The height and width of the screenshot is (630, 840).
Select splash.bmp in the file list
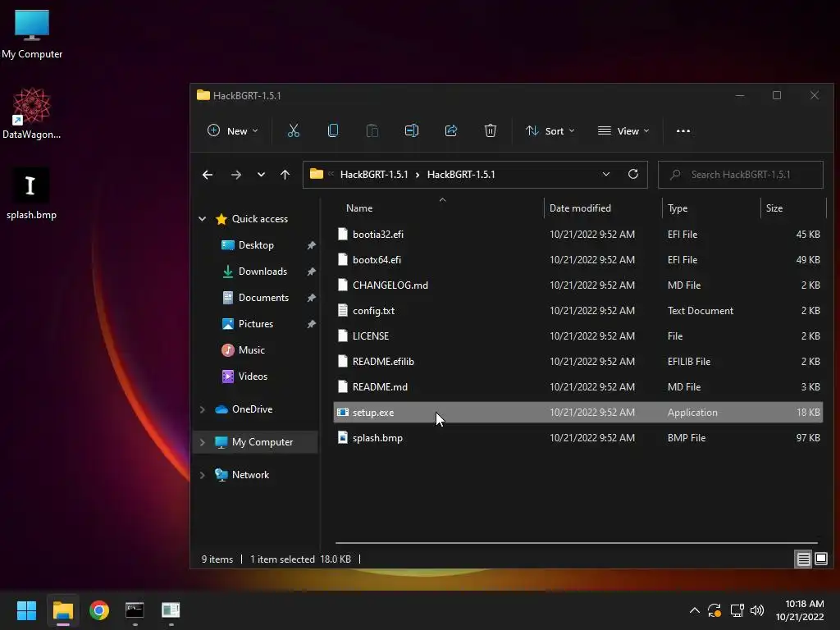point(578,438)
